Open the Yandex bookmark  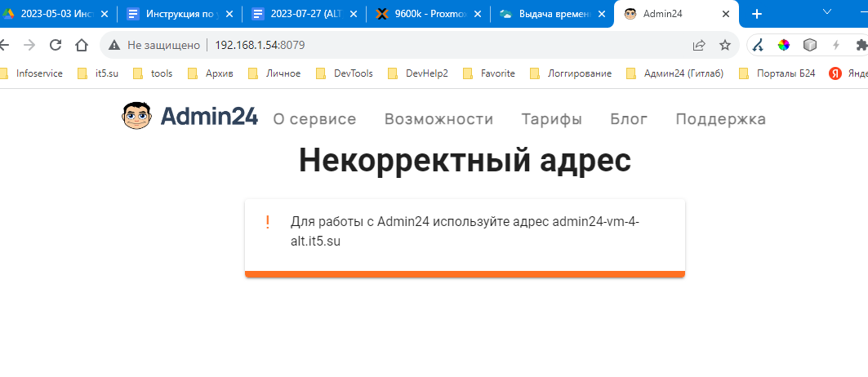pos(848,73)
